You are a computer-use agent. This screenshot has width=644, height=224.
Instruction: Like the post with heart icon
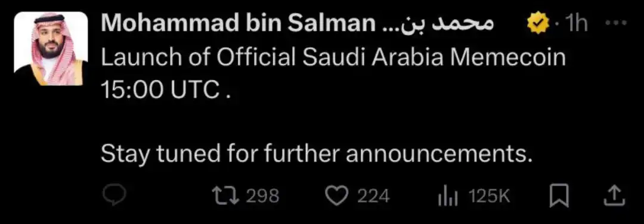point(337,196)
